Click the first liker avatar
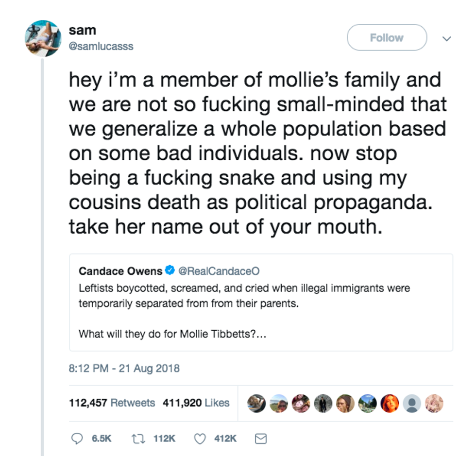 point(256,403)
